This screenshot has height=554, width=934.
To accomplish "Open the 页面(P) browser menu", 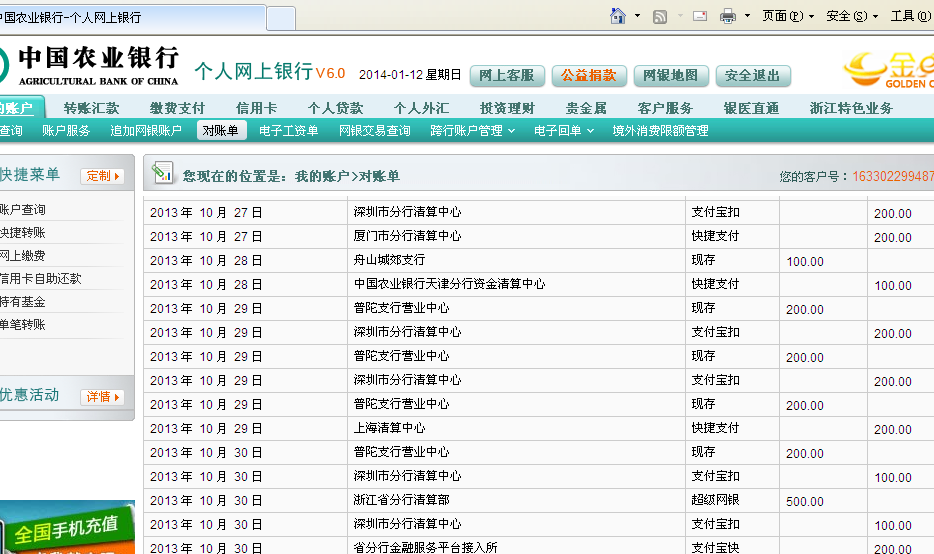I will [x=787, y=16].
